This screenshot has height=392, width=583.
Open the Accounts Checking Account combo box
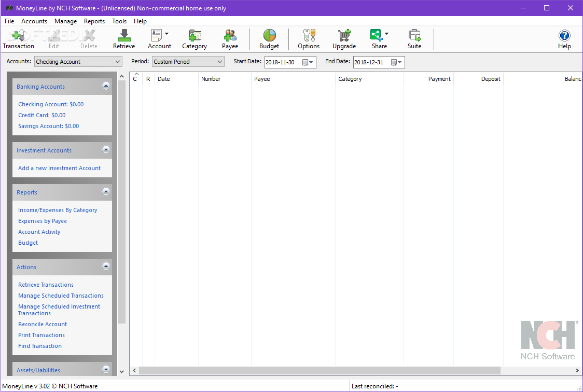[78, 62]
